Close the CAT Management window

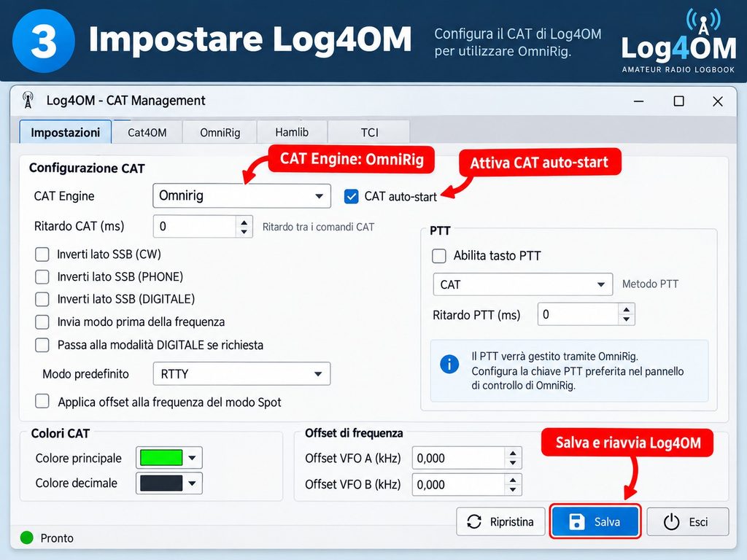(x=718, y=101)
